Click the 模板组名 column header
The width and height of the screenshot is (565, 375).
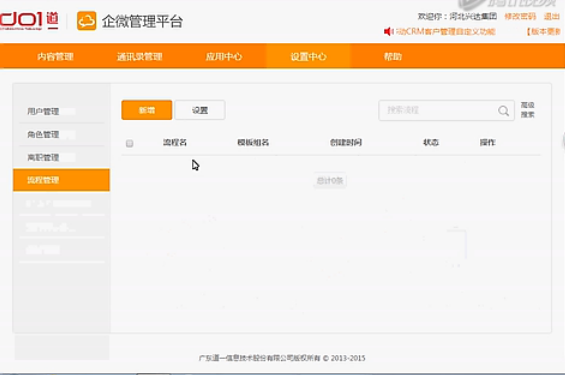point(253,142)
